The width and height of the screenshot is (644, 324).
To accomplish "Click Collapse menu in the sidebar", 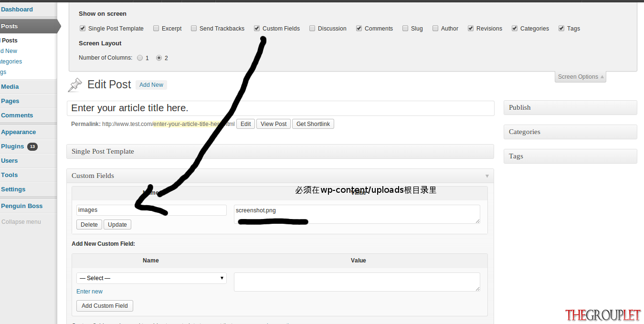I will tap(21, 222).
